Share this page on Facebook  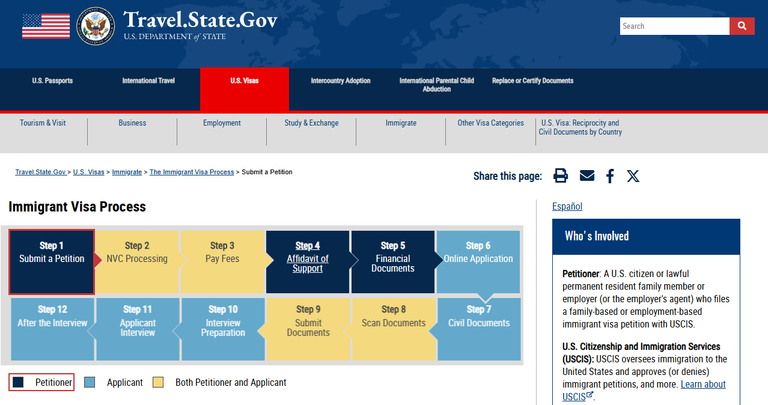(x=610, y=176)
